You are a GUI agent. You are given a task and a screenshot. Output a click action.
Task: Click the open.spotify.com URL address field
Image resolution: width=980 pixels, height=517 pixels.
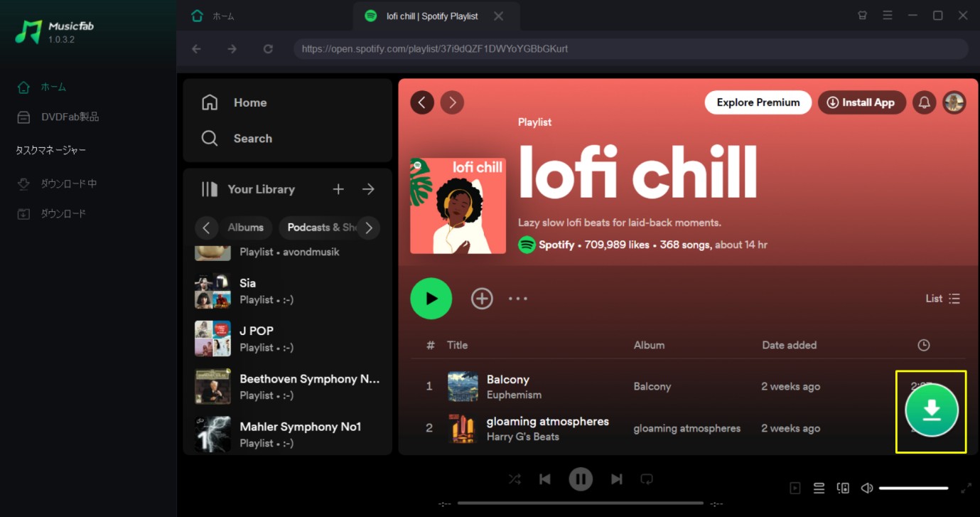pos(630,48)
